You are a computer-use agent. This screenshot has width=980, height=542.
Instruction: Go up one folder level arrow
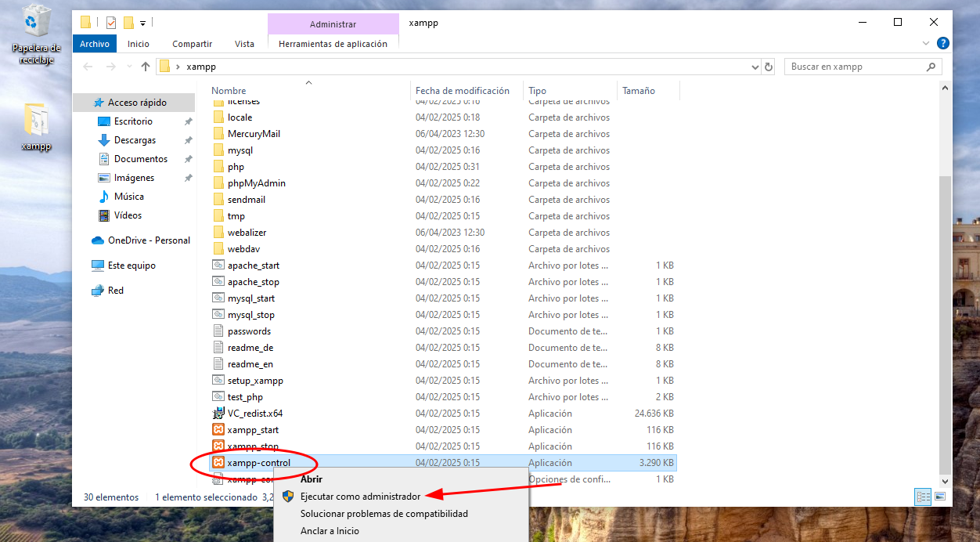pyautogui.click(x=145, y=67)
